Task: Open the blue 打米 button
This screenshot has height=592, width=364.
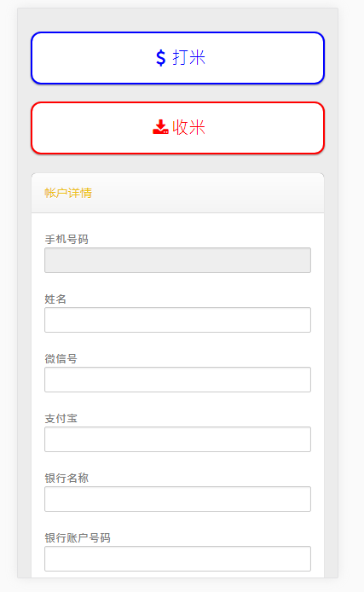Action: [177, 58]
